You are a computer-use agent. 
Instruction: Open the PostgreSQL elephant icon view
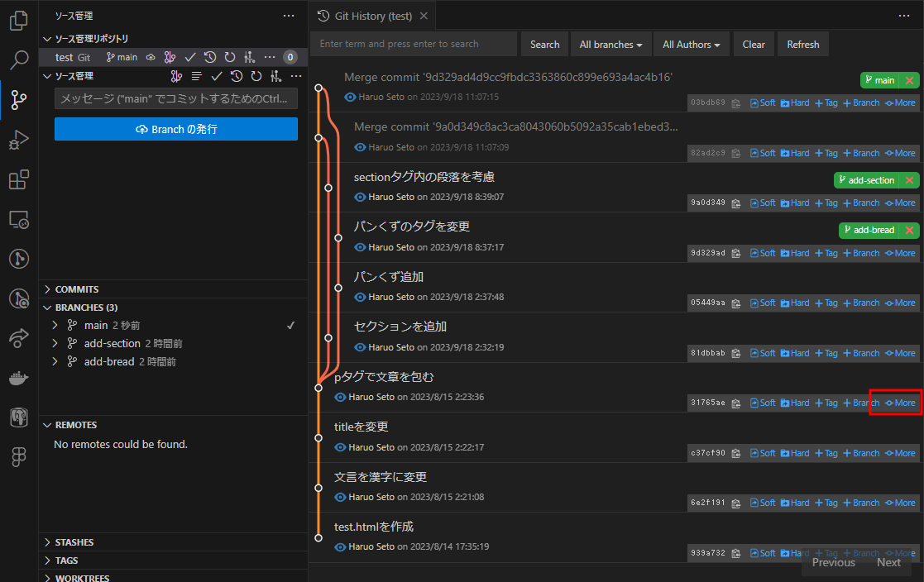(x=19, y=417)
